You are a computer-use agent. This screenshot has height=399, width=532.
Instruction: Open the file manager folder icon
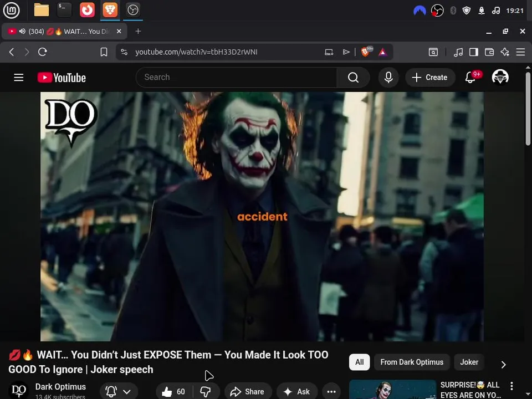[x=42, y=10]
